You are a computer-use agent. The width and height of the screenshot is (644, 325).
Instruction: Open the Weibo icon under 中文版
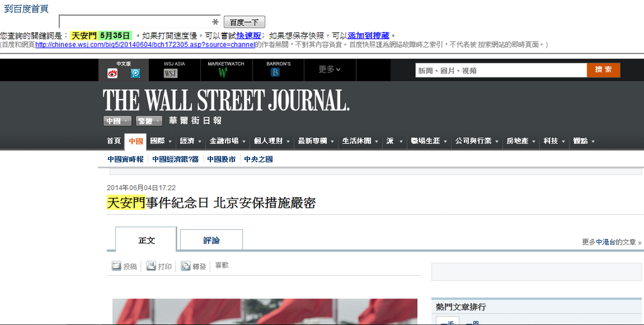point(113,74)
